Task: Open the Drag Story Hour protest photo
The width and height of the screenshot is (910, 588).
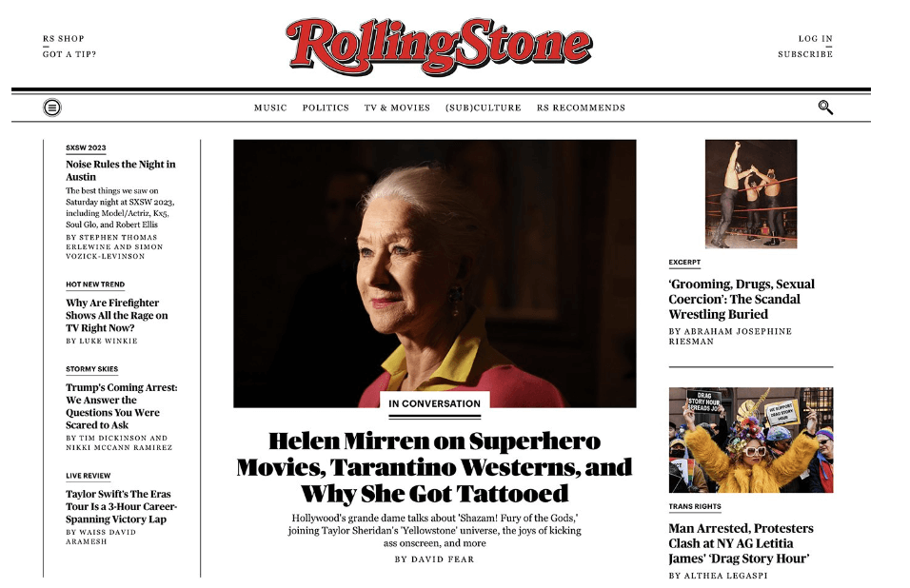Action: 750,440
